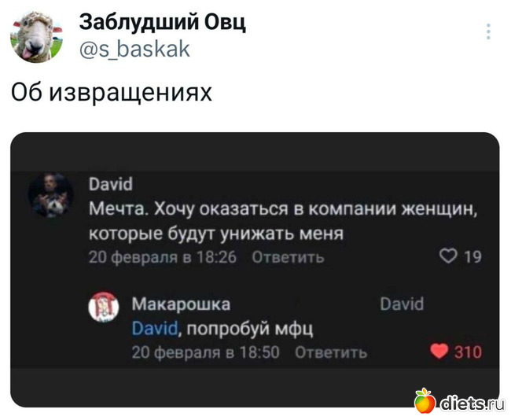The height and width of the screenshot is (420, 511).
Task: Click the gray David reply-to label
Action: click(402, 304)
